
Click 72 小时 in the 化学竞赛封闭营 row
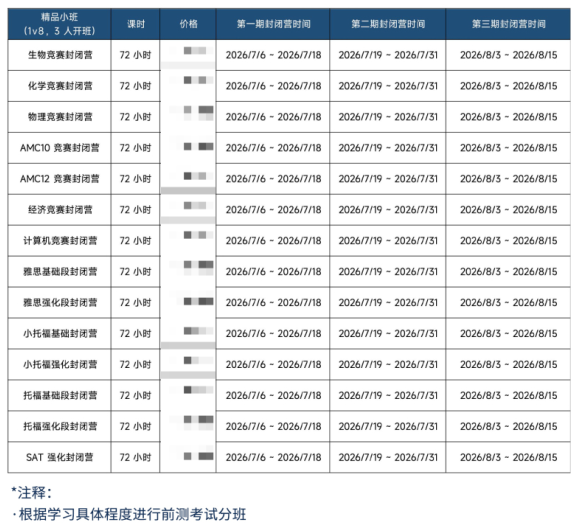pyautogui.click(x=135, y=86)
